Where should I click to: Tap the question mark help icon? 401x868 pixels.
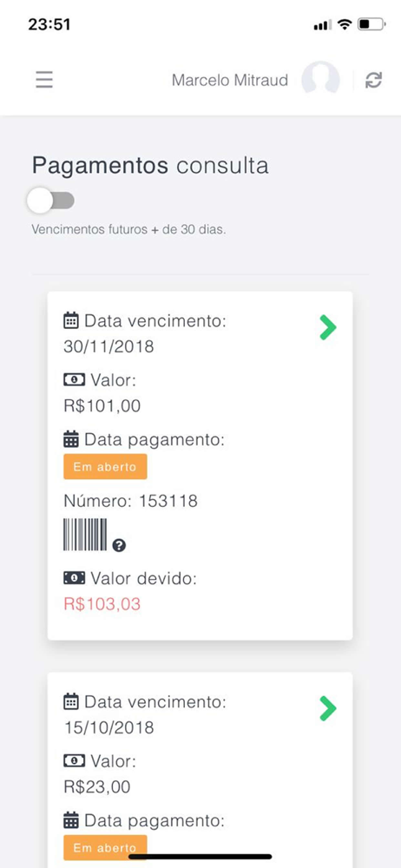click(119, 546)
